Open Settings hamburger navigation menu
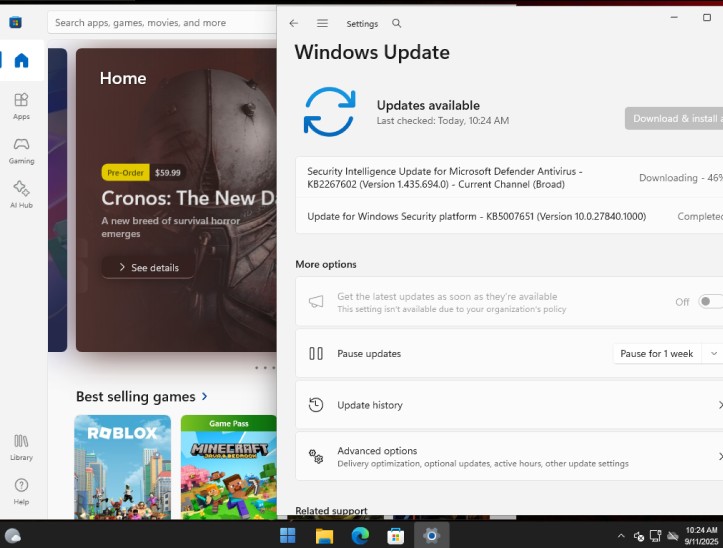The height and width of the screenshot is (548, 723). tap(322, 23)
